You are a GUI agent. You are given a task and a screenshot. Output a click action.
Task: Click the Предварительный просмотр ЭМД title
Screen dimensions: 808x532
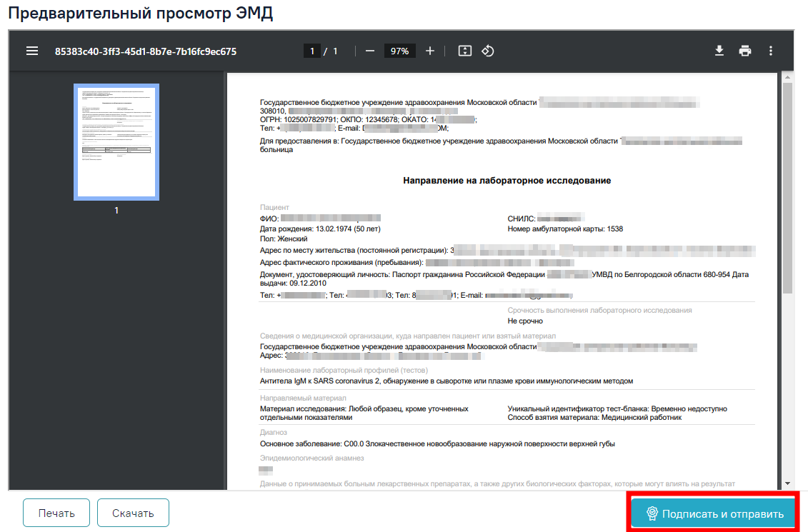tap(141, 13)
